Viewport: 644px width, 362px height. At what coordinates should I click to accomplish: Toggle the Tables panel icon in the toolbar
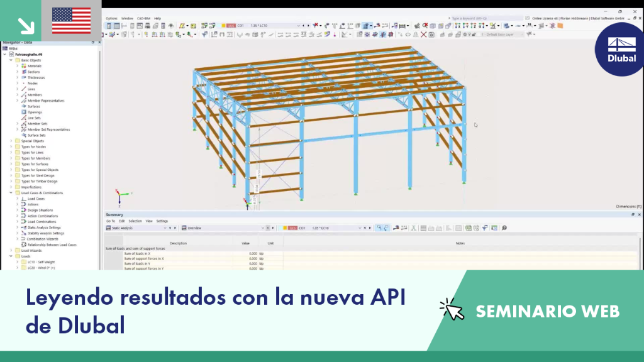pos(116,26)
